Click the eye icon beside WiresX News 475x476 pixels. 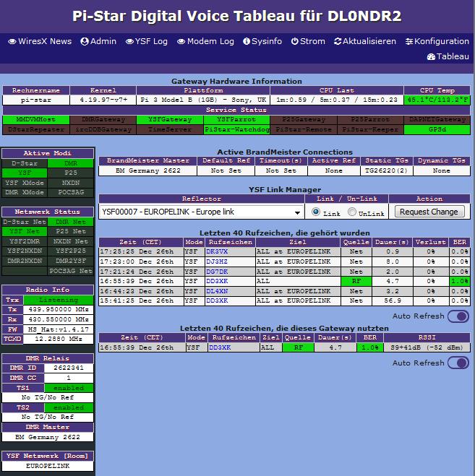[x=12, y=42]
